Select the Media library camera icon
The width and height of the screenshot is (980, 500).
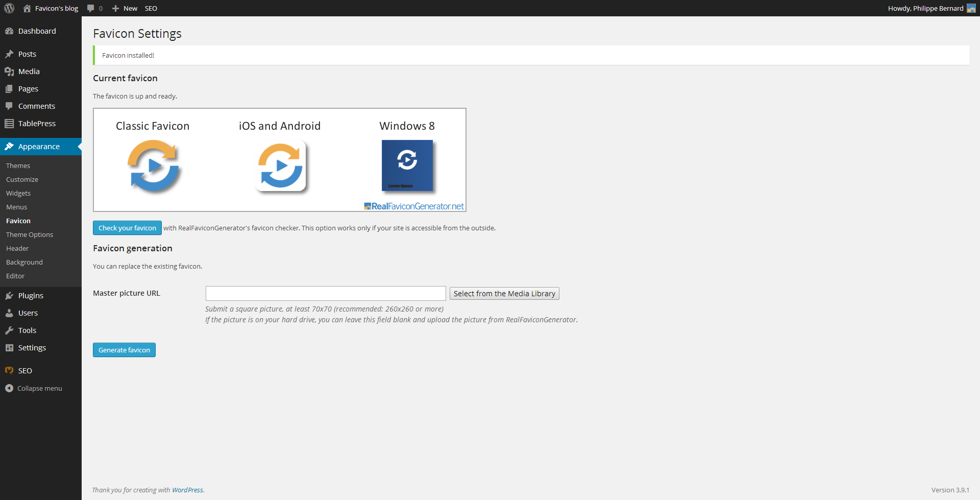[9, 71]
